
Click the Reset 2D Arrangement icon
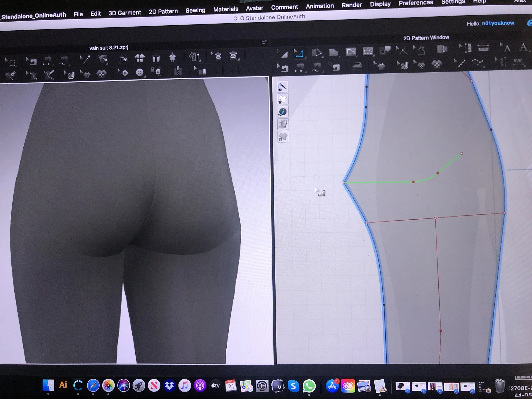(123, 59)
